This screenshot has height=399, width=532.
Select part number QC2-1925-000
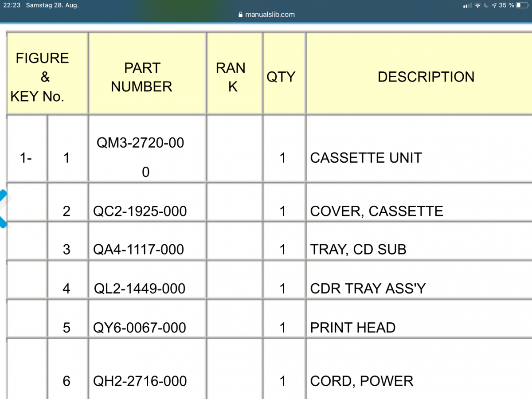point(140,211)
